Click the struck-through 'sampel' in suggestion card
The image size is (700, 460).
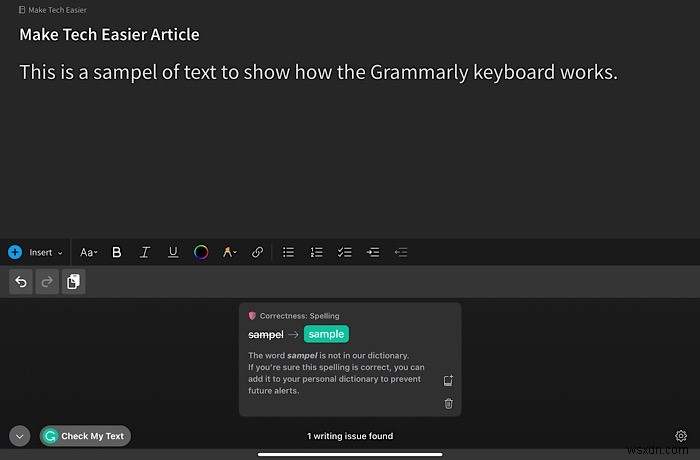[x=266, y=335]
